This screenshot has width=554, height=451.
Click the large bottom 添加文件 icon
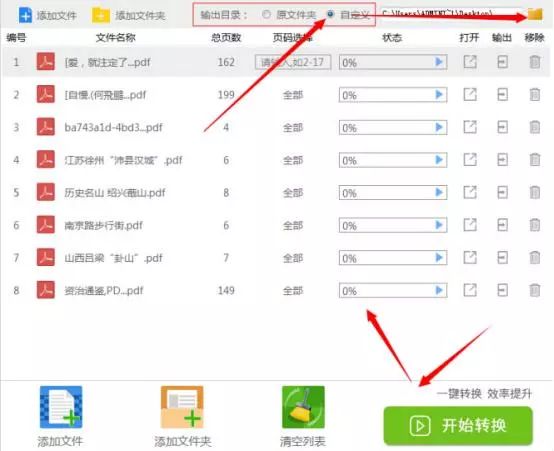pos(61,407)
